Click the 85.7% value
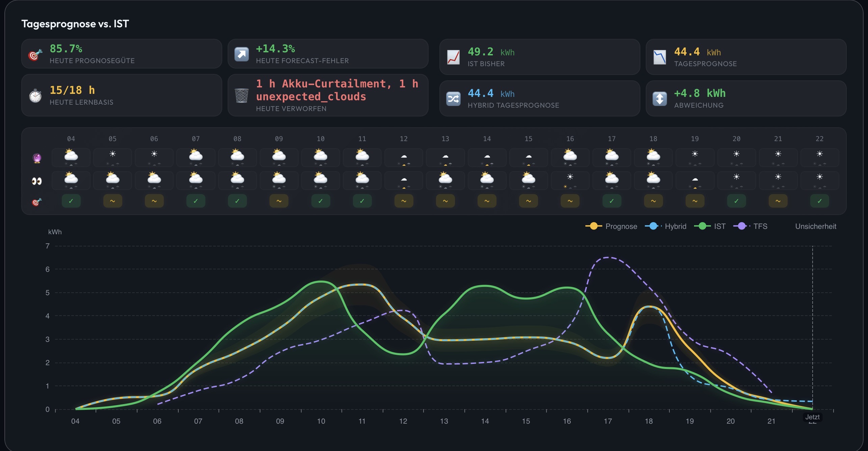The height and width of the screenshot is (451, 868). [66, 49]
